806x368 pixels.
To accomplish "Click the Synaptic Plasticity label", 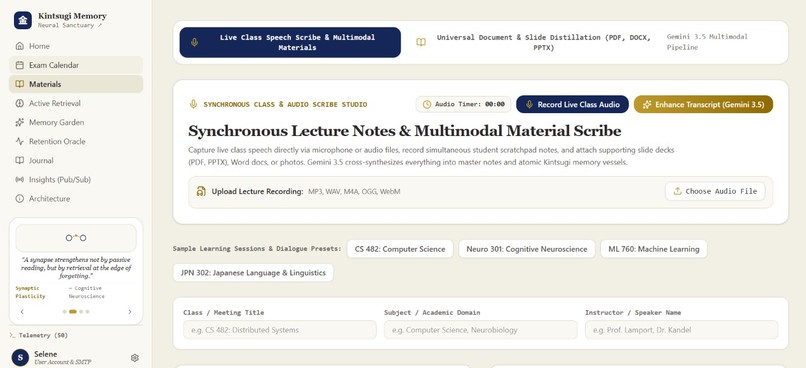I will click(x=30, y=292).
